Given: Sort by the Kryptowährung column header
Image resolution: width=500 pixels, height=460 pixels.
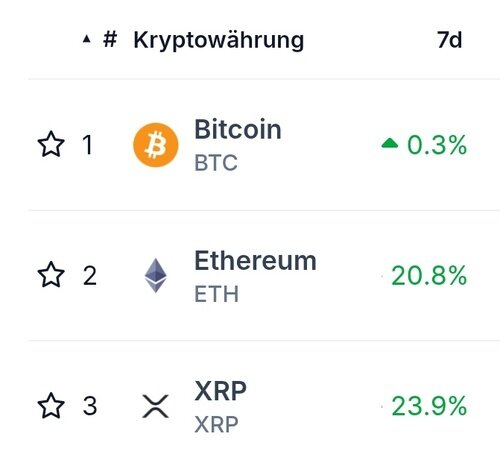Looking at the screenshot, I should point(219,41).
